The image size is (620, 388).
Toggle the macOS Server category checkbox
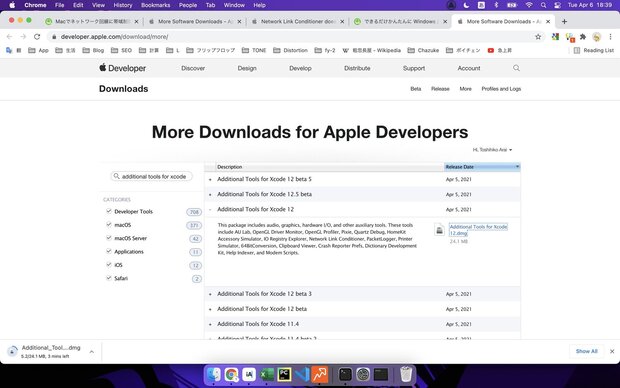point(109,238)
